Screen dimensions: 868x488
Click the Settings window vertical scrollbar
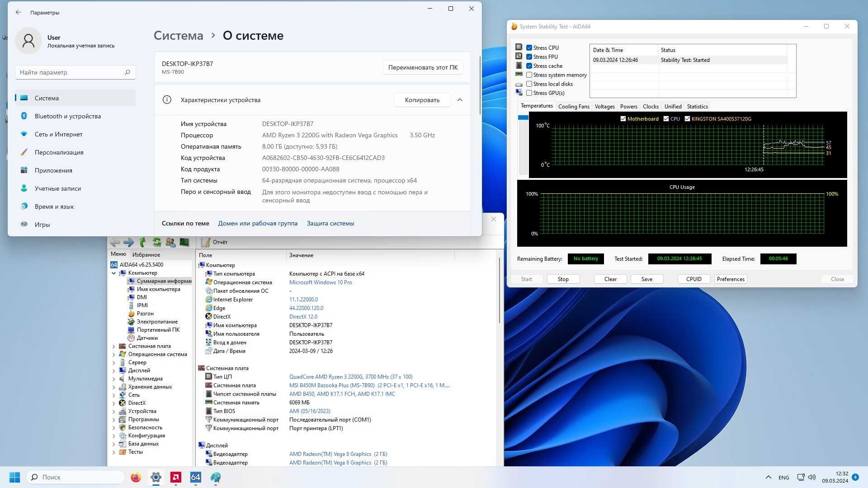[480, 85]
